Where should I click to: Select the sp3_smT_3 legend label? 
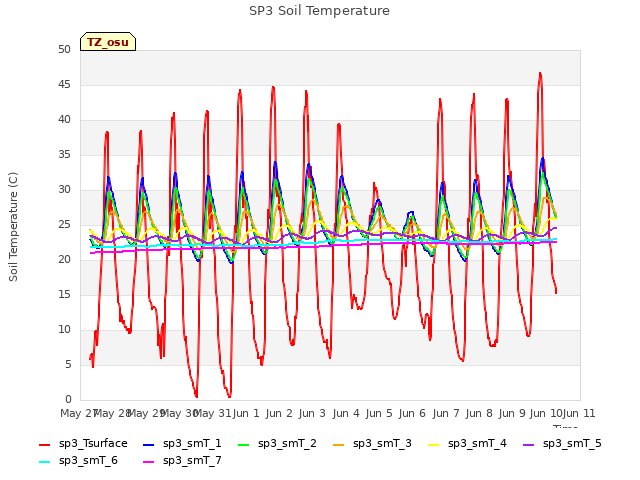(x=382, y=444)
